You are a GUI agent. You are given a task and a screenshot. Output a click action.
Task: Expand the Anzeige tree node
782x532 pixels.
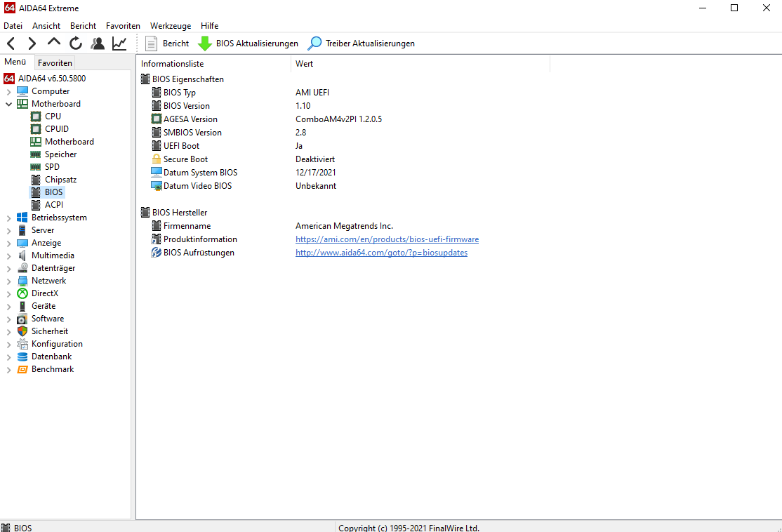click(9, 244)
